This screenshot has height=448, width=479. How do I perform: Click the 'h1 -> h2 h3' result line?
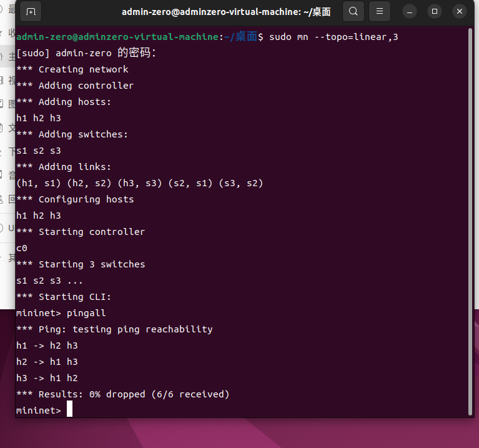[47, 346]
